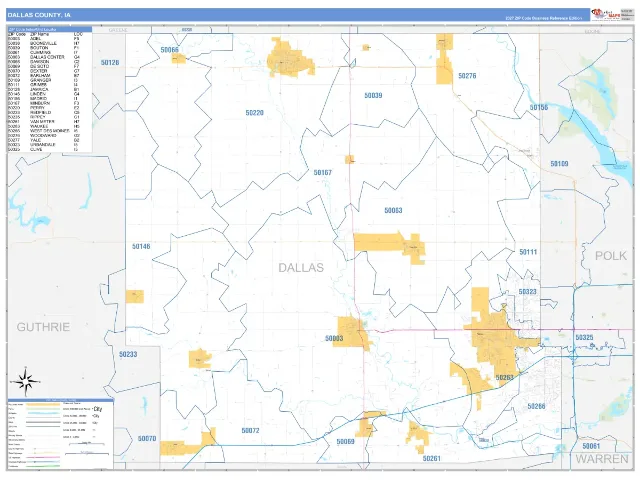
Task: Click the ZIP code index panel header
Action: coord(50,29)
